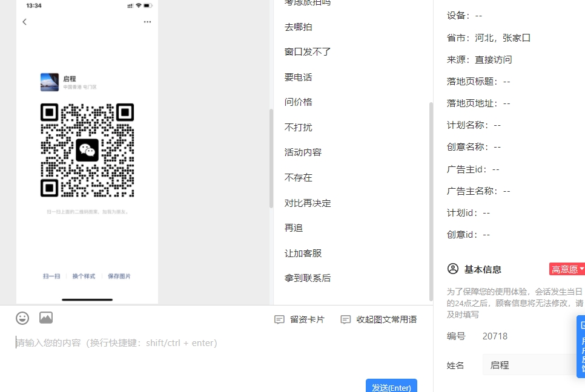
Task: Click the 广告主id row
Action: (473, 169)
